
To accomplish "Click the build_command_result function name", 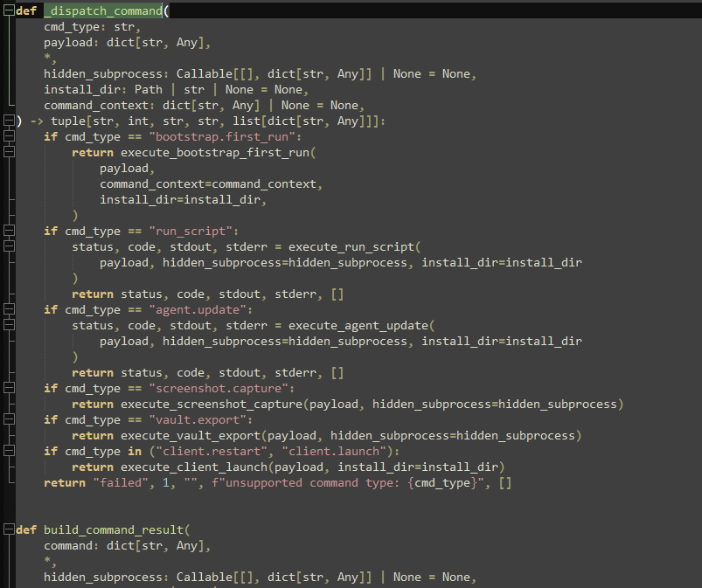I will coord(114,529).
